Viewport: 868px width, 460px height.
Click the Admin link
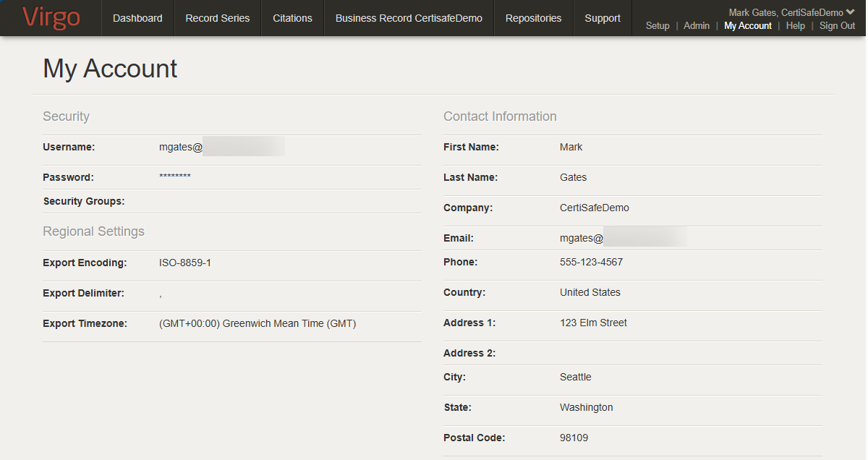click(x=696, y=26)
